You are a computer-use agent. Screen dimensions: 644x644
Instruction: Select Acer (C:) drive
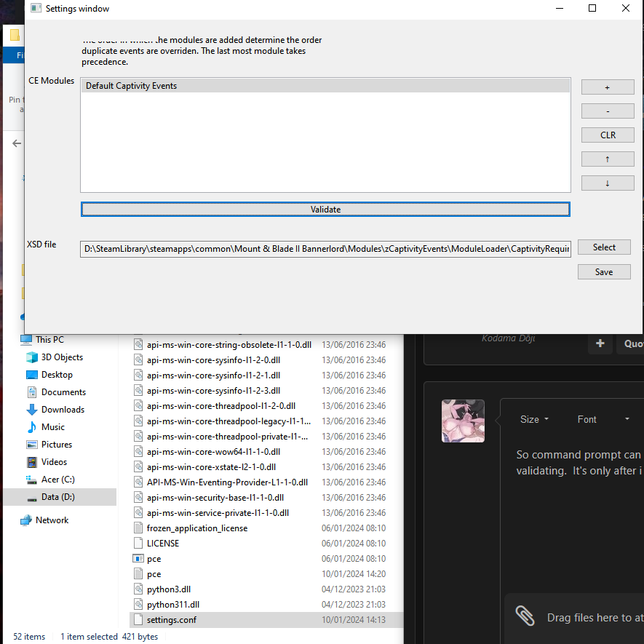click(57, 480)
